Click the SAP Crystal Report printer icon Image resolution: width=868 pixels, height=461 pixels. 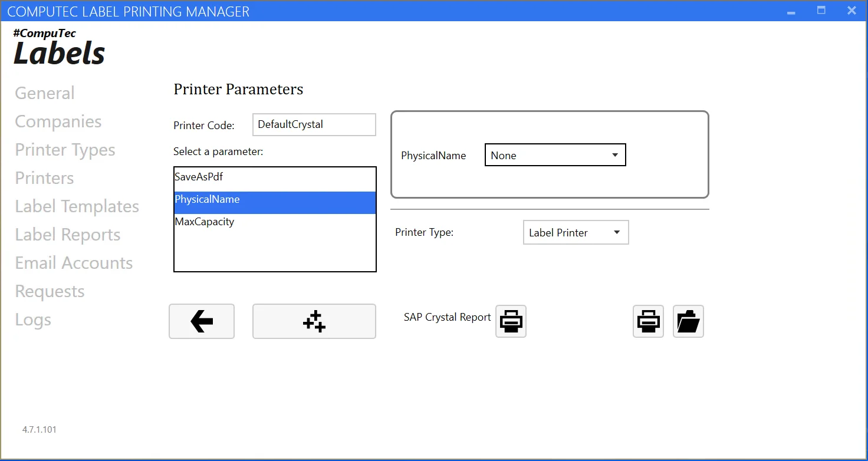(511, 321)
